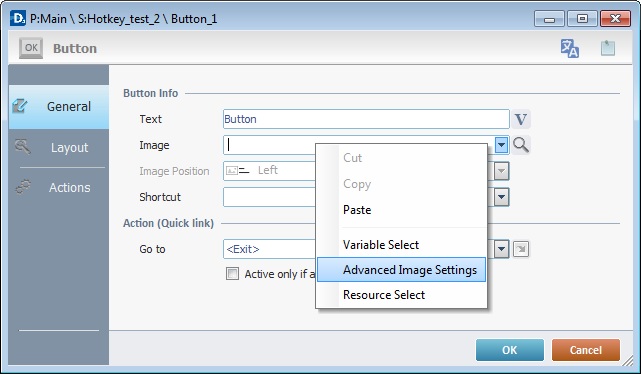Click the V variable icon beside Text field
641x374 pixels.
[x=521, y=119]
